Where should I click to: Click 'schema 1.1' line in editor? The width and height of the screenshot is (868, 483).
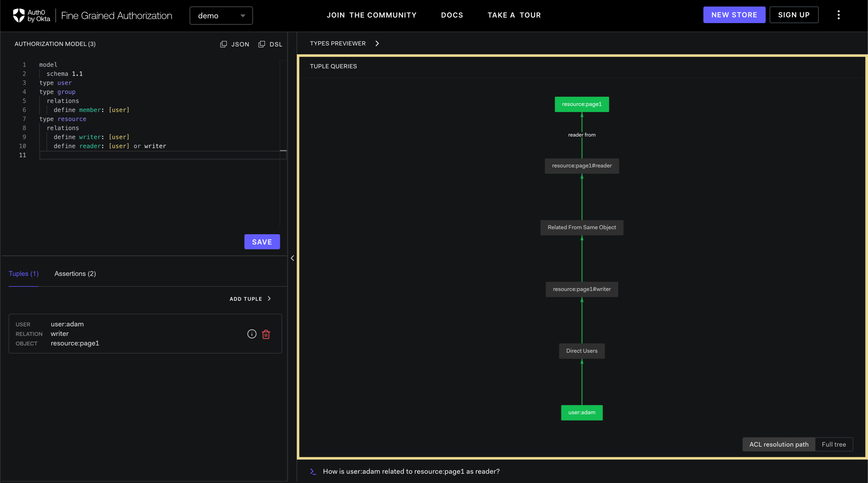coord(64,73)
